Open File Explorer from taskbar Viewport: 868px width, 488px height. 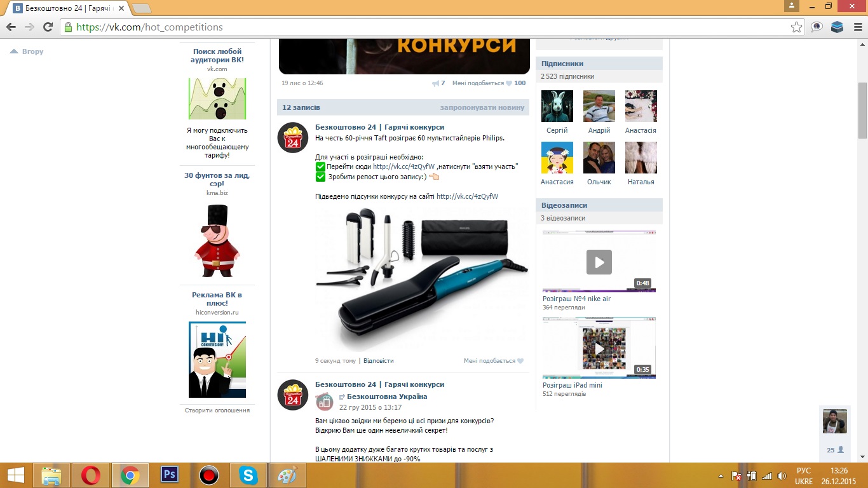point(51,475)
